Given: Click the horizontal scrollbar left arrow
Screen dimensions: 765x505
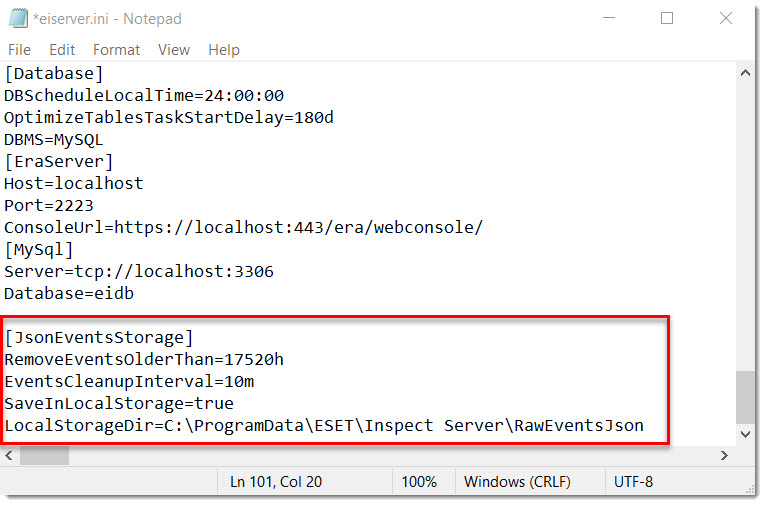Looking at the screenshot, I should [x=9, y=456].
